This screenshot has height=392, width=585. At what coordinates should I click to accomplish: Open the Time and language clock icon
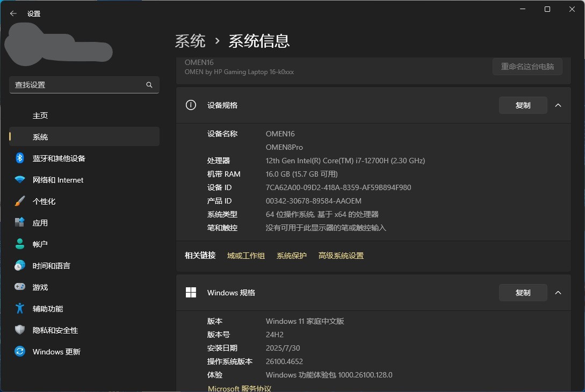(20, 265)
